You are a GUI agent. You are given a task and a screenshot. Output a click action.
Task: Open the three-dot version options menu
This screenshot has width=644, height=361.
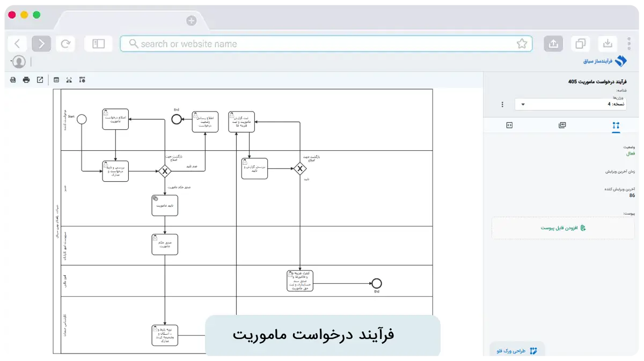502,105
